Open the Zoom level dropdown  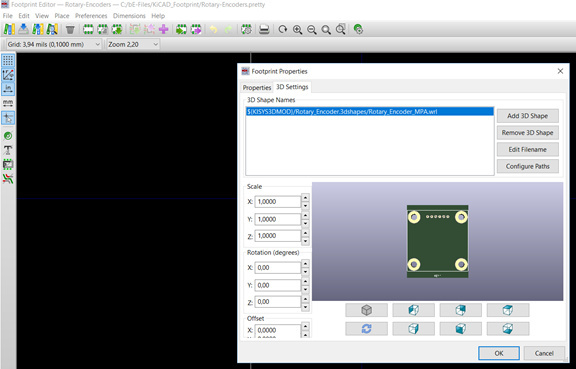tap(133, 44)
